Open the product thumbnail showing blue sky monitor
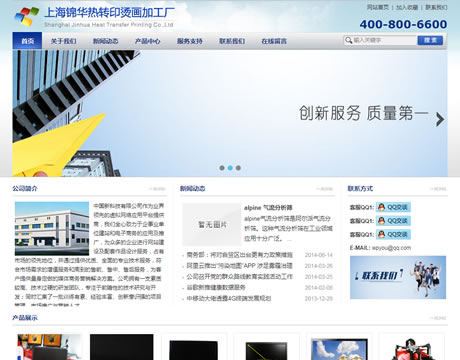Viewport: 460px width, 360px height. [x=339, y=347]
